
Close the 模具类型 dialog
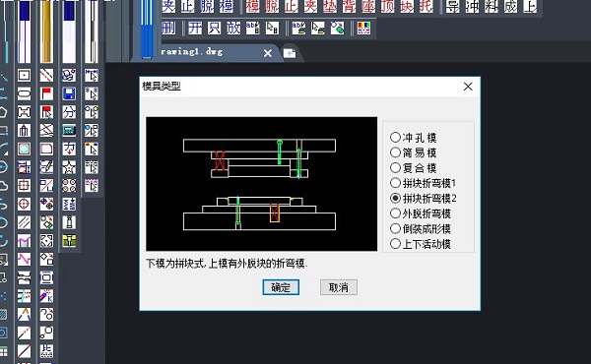point(468,87)
